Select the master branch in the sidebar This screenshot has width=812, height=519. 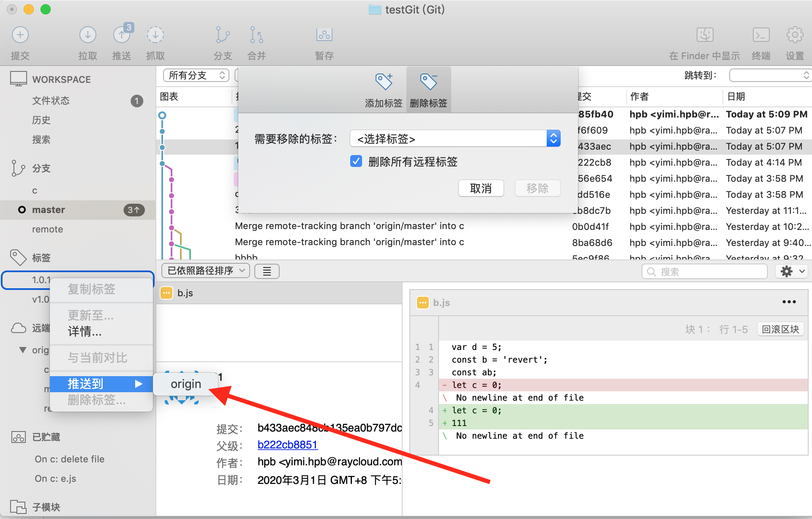(48, 210)
